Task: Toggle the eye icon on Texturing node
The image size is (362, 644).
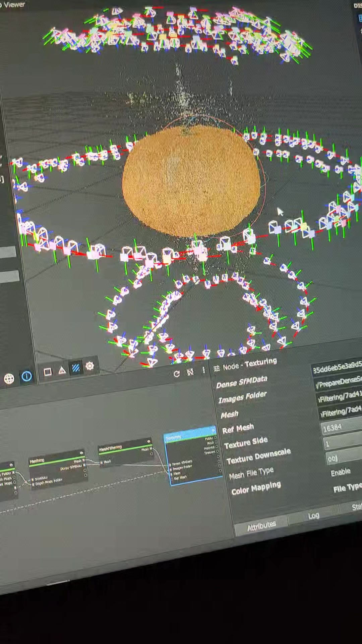Action: [x=213, y=430]
